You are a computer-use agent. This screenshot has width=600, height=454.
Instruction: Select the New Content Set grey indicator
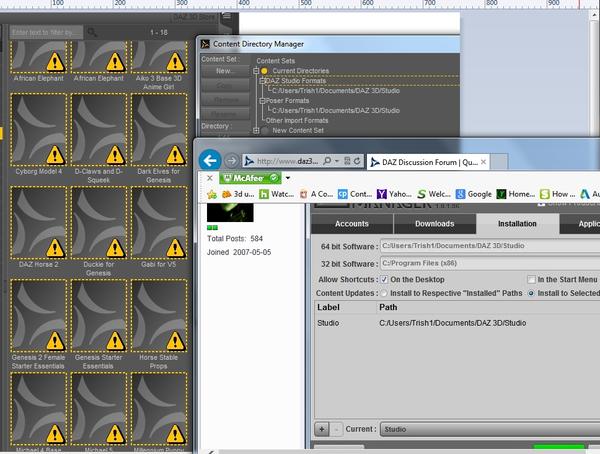[264, 131]
